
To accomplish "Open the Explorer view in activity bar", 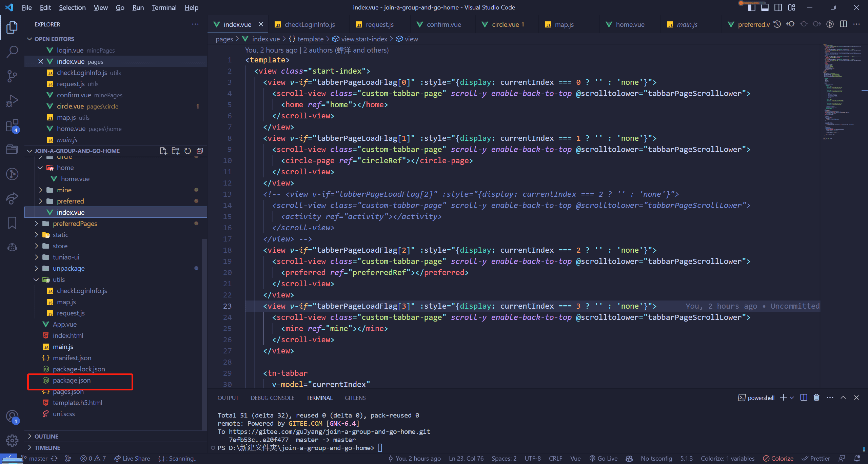I will 12,27.
